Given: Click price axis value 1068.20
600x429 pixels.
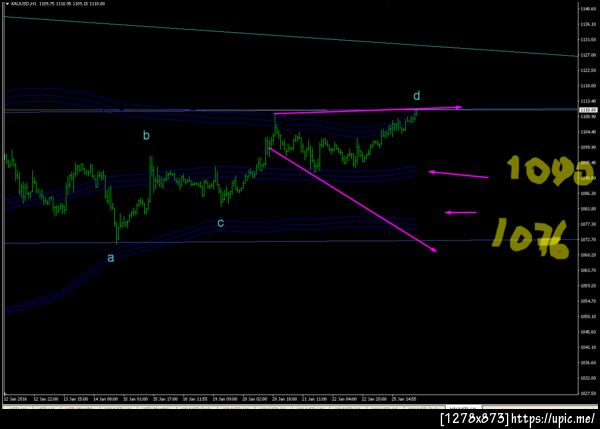Looking at the screenshot, I should click(588, 255).
